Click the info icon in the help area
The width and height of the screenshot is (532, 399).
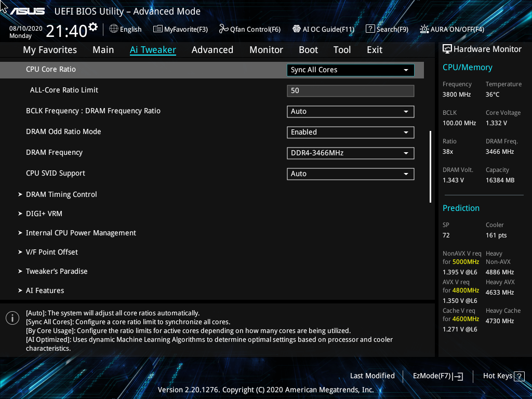12,317
